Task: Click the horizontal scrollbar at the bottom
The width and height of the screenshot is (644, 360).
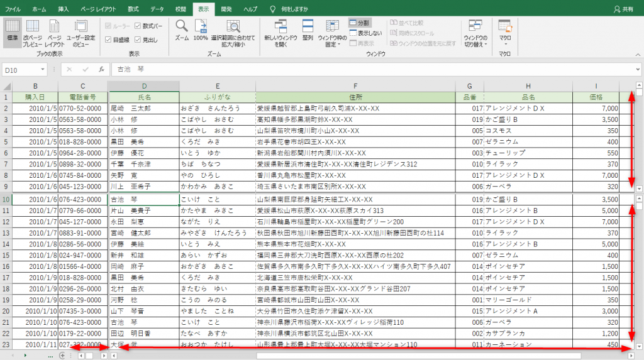Action: coord(377,356)
